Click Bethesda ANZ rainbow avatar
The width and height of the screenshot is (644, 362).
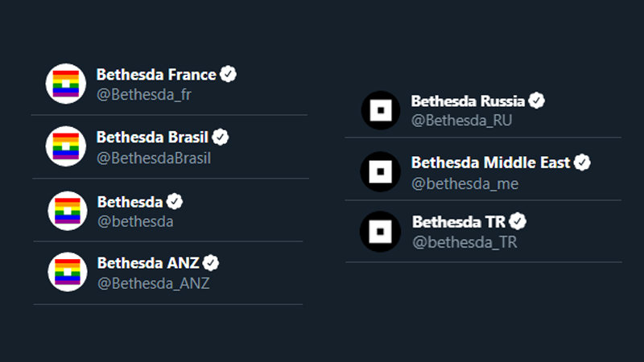click(x=66, y=272)
